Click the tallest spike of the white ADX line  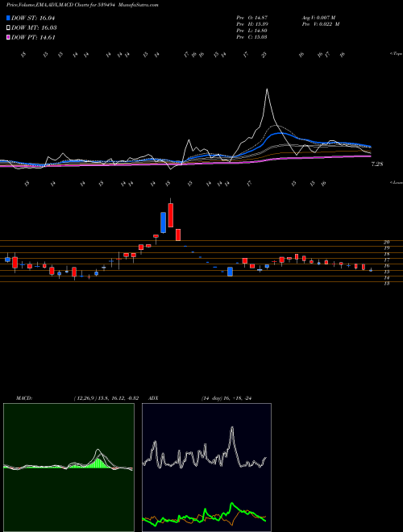232,428
